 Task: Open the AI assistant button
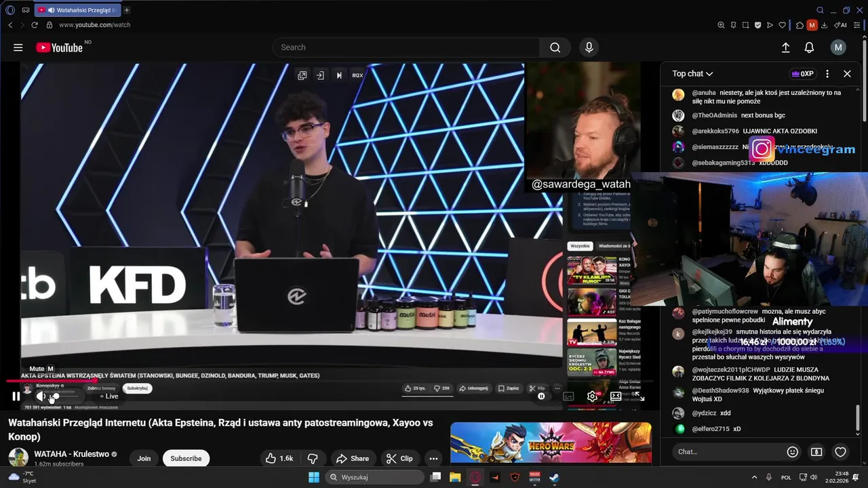click(841, 25)
